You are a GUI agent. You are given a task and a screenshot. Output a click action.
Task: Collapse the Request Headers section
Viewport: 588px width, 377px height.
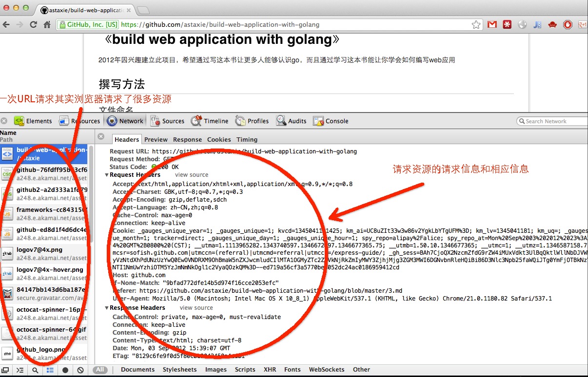pyautogui.click(x=107, y=175)
